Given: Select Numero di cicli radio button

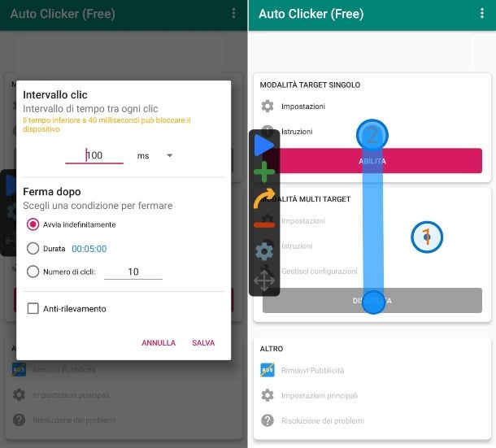Looking at the screenshot, I should click(33, 272).
